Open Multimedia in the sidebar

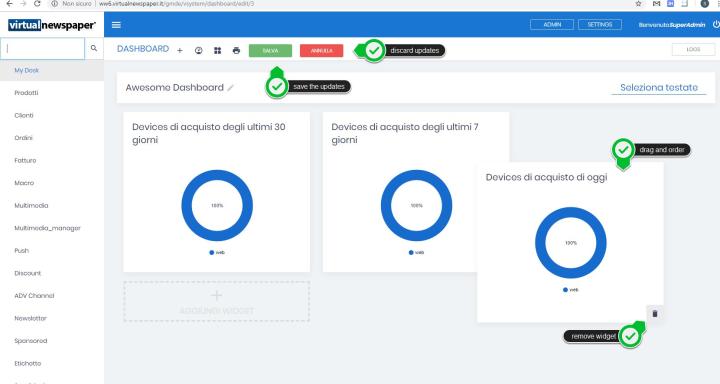tap(31, 205)
